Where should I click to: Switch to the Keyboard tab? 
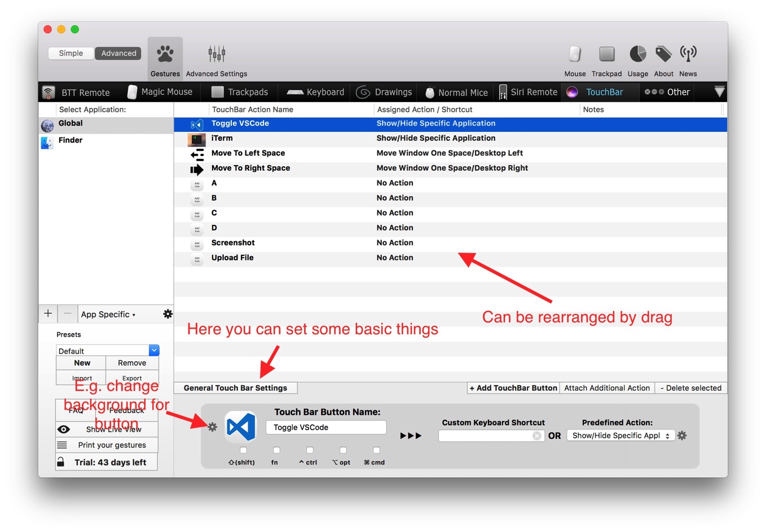315,92
